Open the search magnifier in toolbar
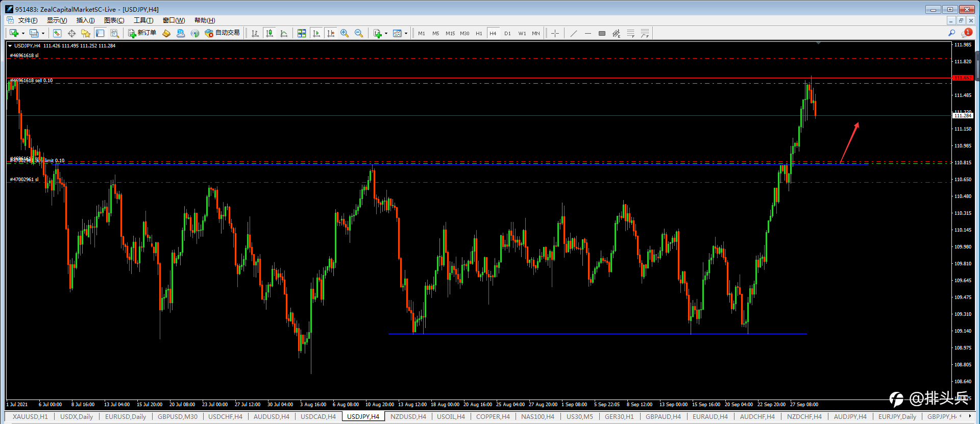Screen dimensions: 980x424 point(951,33)
